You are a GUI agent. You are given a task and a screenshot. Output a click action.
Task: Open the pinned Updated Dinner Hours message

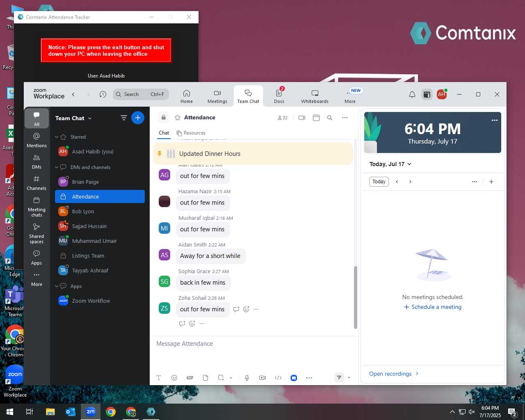pos(253,154)
